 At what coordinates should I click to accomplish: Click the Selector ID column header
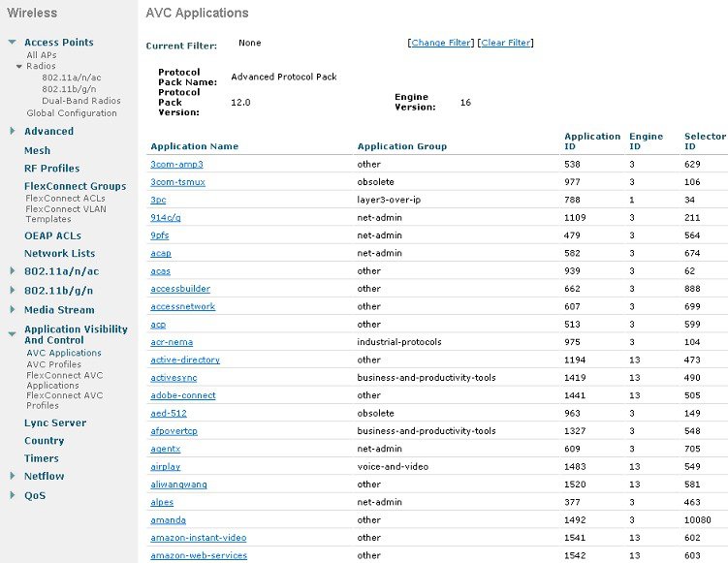tap(706, 141)
